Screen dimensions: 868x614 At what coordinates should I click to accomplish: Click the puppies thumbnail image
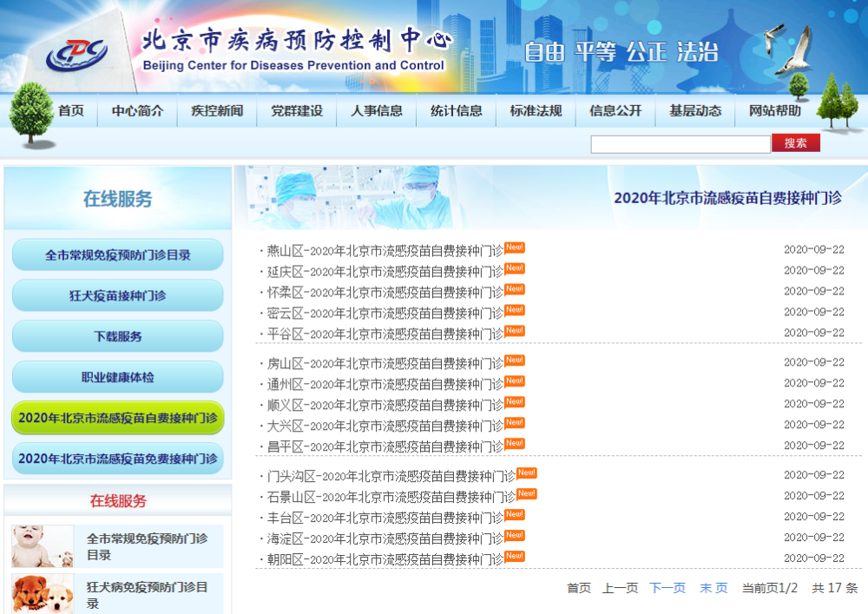[43, 593]
